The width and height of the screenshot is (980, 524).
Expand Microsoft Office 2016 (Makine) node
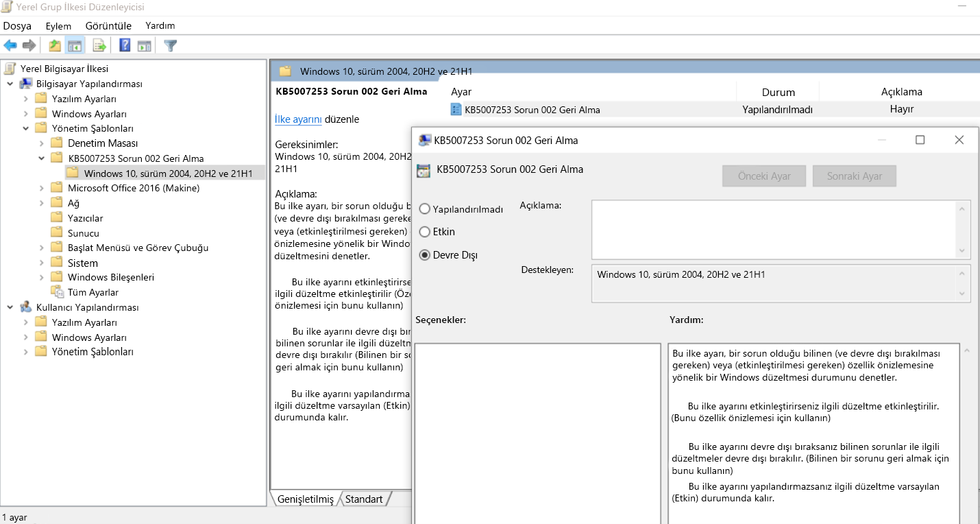click(x=42, y=188)
